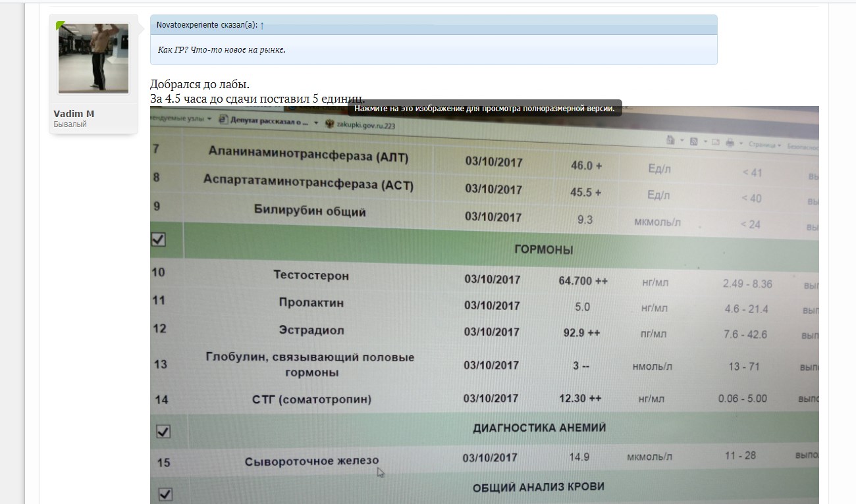The image size is (856, 504).
Task: Open the Home icon dropdown arrow
Action: point(682,141)
